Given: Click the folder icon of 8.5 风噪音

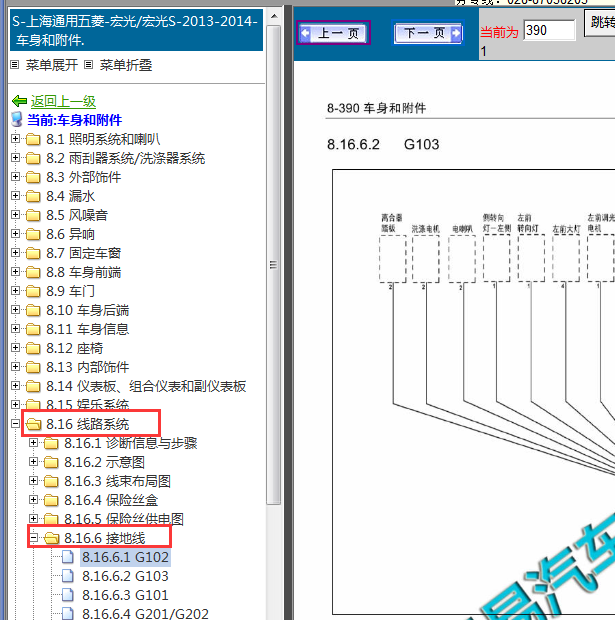Looking at the screenshot, I should (x=33, y=215).
